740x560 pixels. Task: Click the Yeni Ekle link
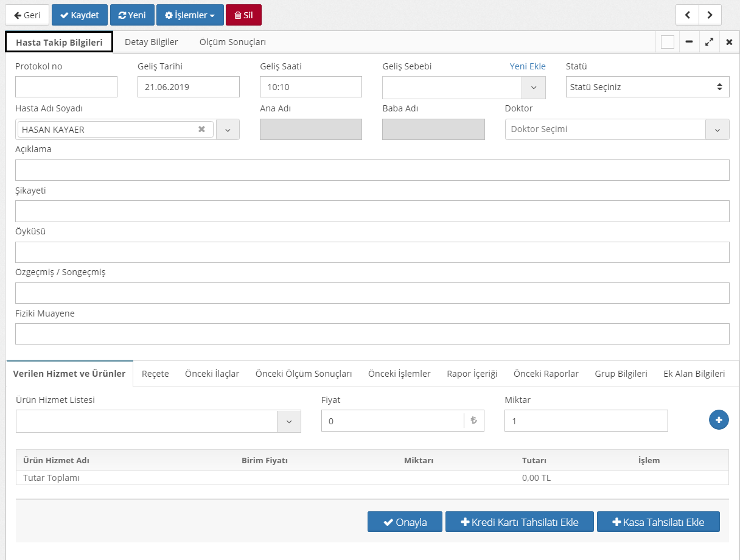point(527,66)
